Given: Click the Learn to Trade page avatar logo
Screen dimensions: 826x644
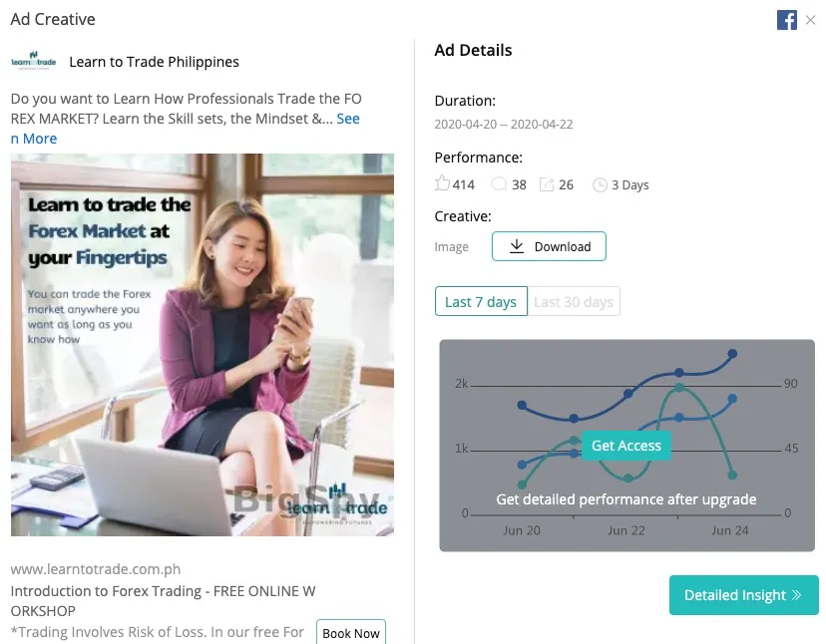Looking at the screenshot, I should point(33,62).
